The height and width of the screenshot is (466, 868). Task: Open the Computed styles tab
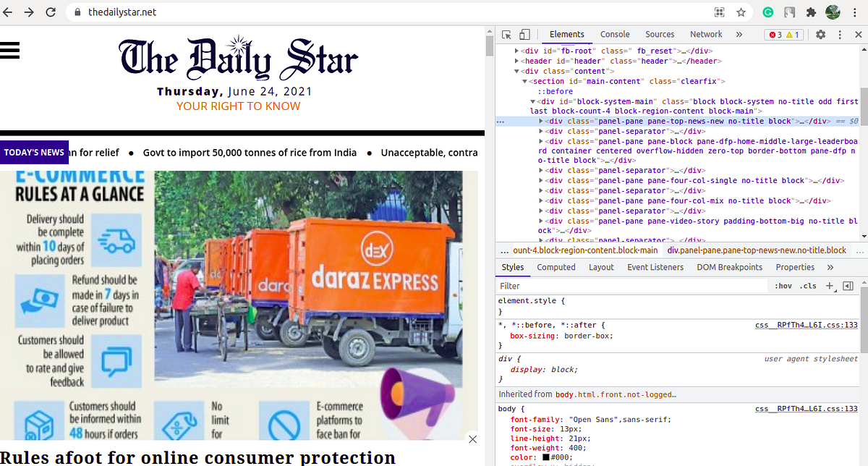pyautogui.click(x=556, y=267)
